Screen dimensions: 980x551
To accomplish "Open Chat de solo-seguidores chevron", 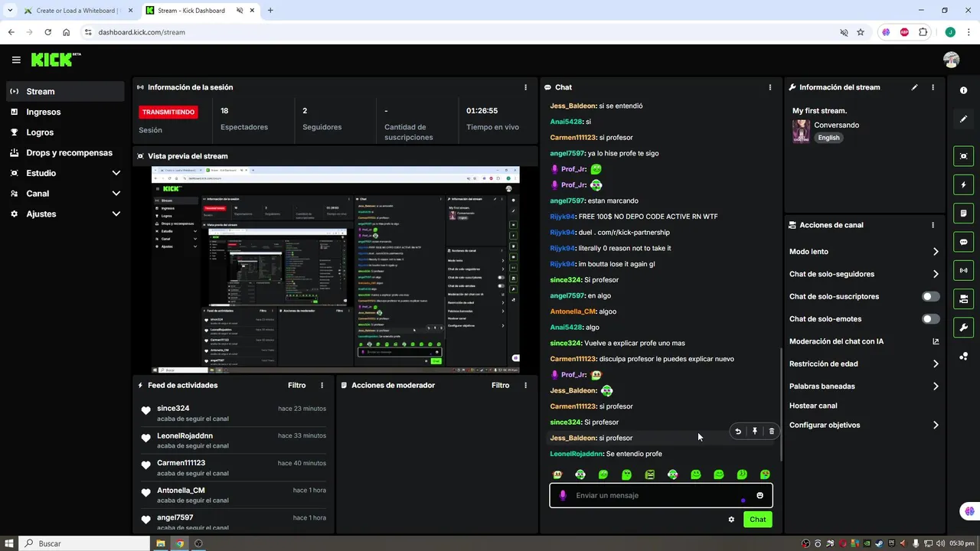I will [936, 274].
